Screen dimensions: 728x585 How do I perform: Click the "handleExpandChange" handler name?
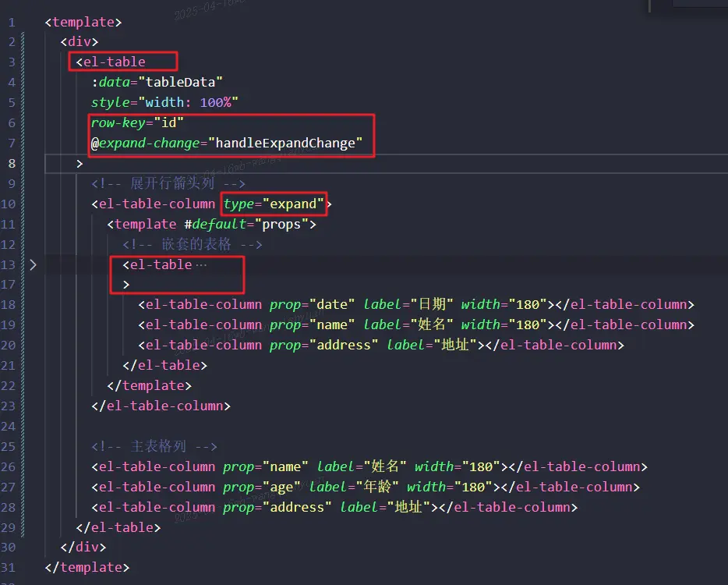click(285, 143)
